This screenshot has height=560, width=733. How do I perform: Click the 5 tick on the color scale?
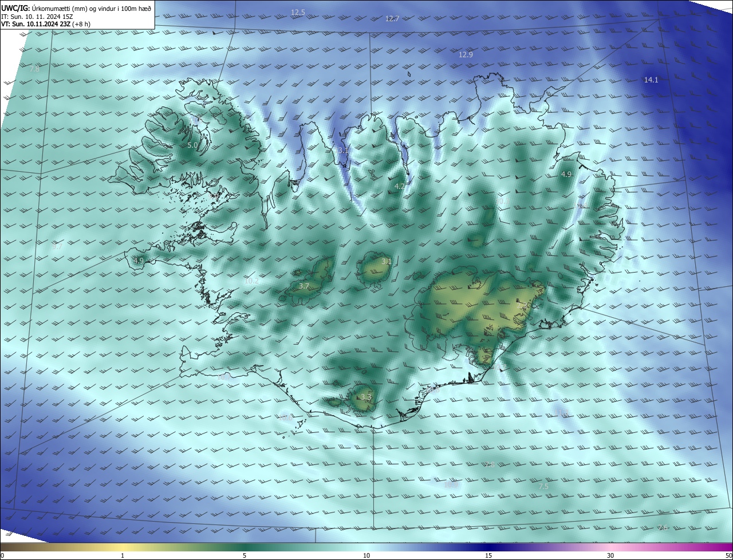point(245,556)
